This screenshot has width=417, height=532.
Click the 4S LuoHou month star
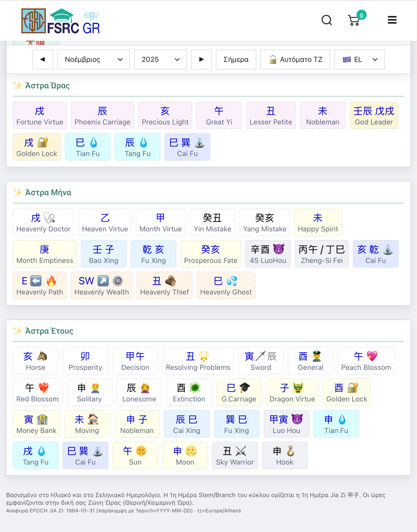point(268,254)
